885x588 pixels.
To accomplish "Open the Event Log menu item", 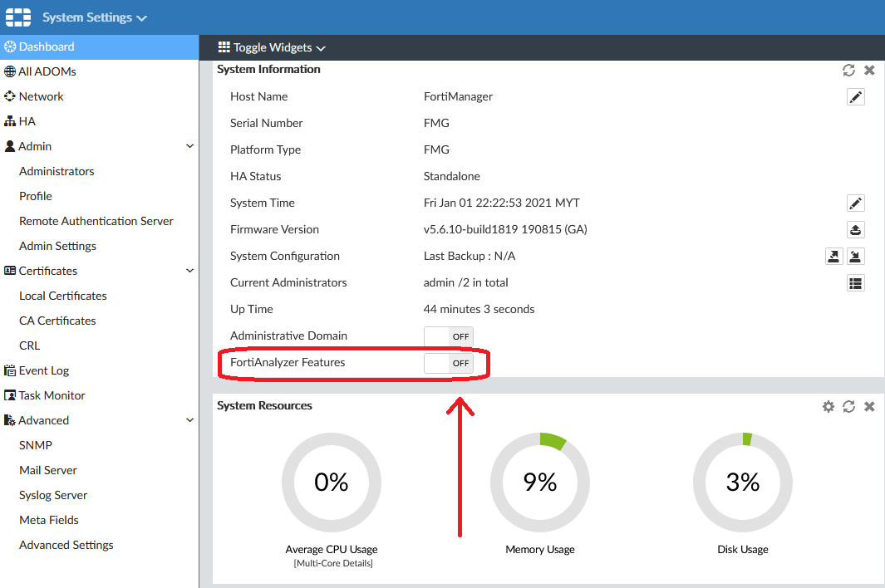I will pos(43,370).
